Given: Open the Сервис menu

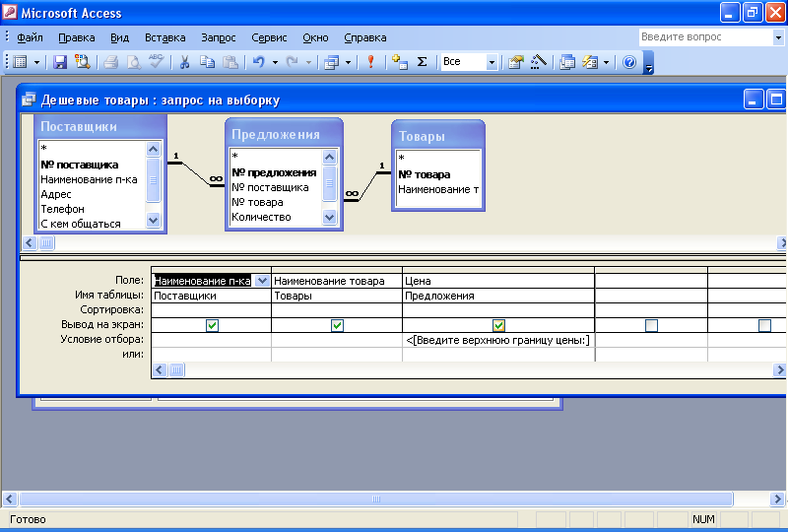Looking at the screenshot, I should [x=269, y=37].
